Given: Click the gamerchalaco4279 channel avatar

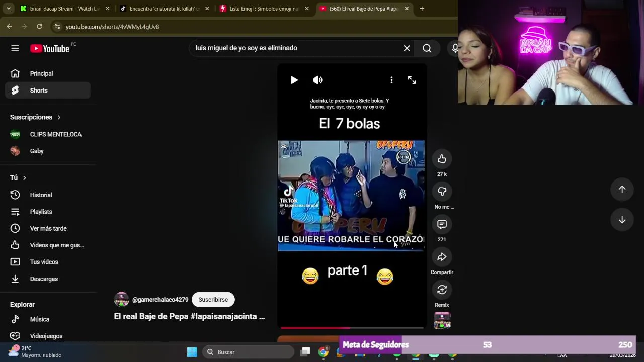Looking at the screenshot, I should [x=121, y=300].
